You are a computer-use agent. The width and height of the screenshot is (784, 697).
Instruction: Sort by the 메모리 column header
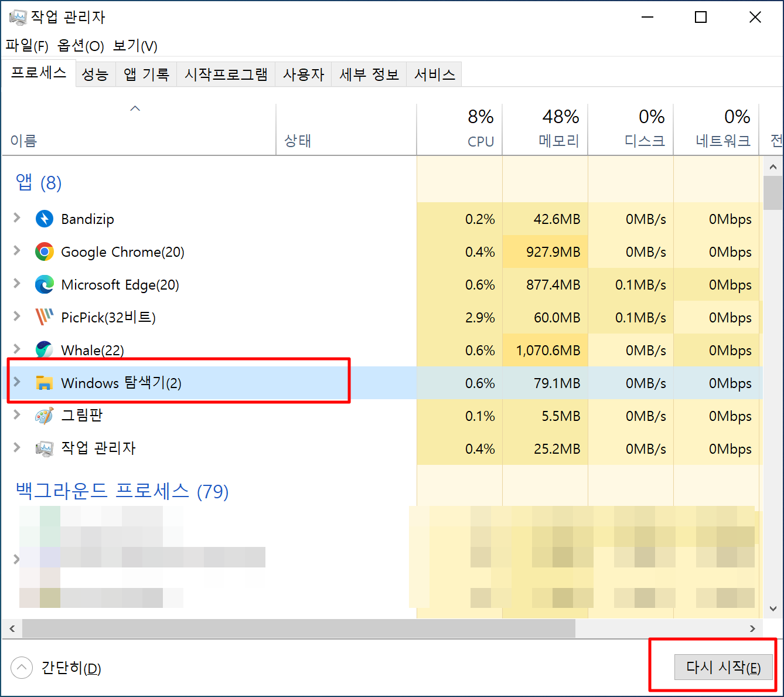(545, 130)
